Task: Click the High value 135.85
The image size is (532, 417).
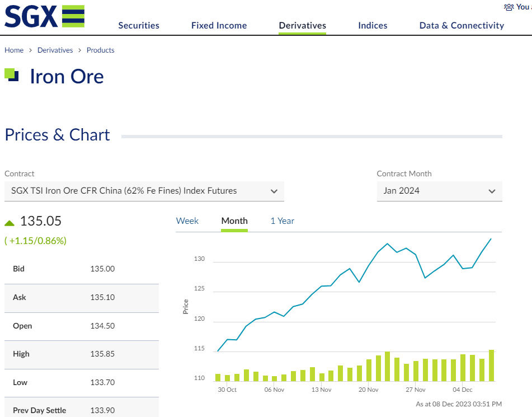Action: pos(102,354)
